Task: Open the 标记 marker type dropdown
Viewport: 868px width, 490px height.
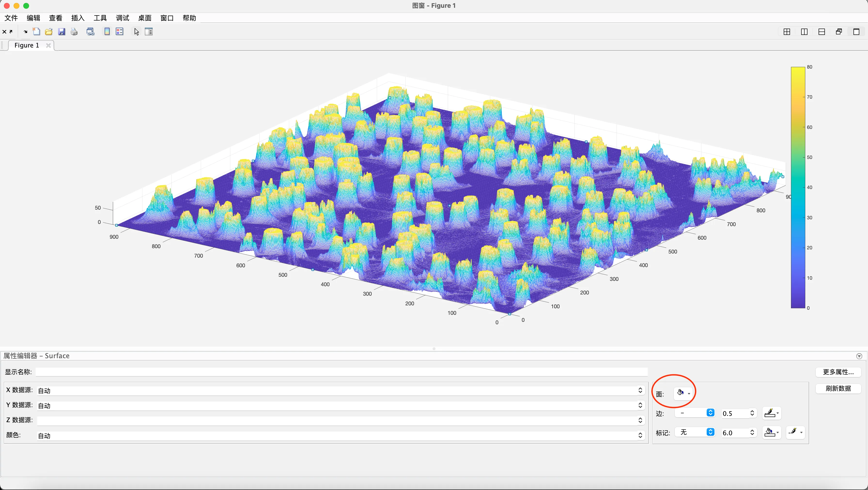Action: 695,432
